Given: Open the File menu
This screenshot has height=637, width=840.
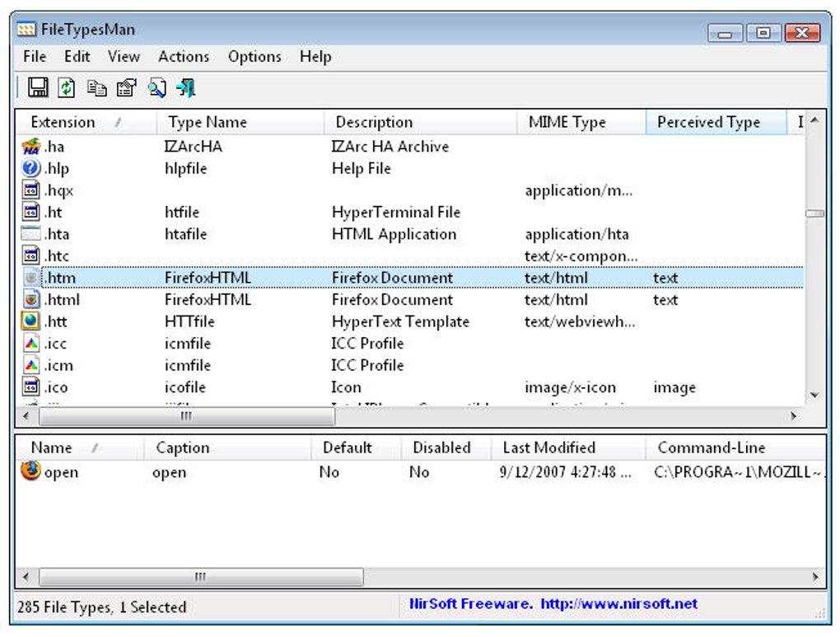Looking at the screenshot, I should coord(35,56).
